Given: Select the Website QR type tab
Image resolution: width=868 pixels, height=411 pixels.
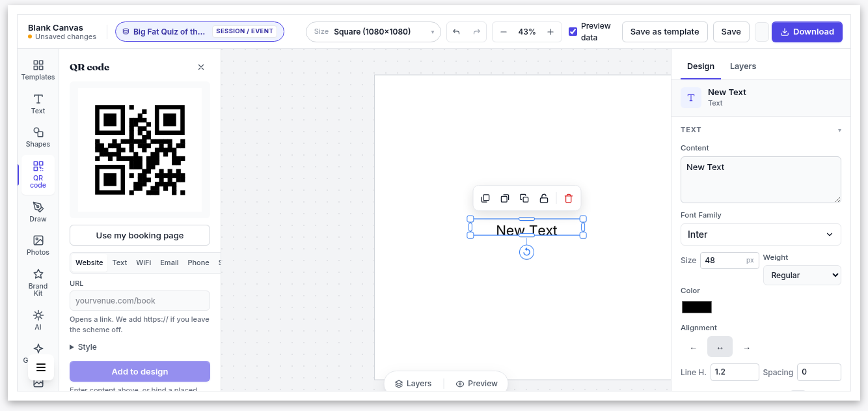Looking at the screenshot, I should (89, 262).
